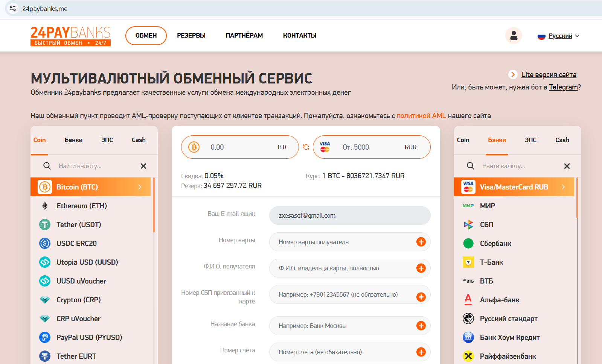Select Ethereum (ETH) in left list
The width and height of the screenshot is (602, 364).
(x=82, y=206)
